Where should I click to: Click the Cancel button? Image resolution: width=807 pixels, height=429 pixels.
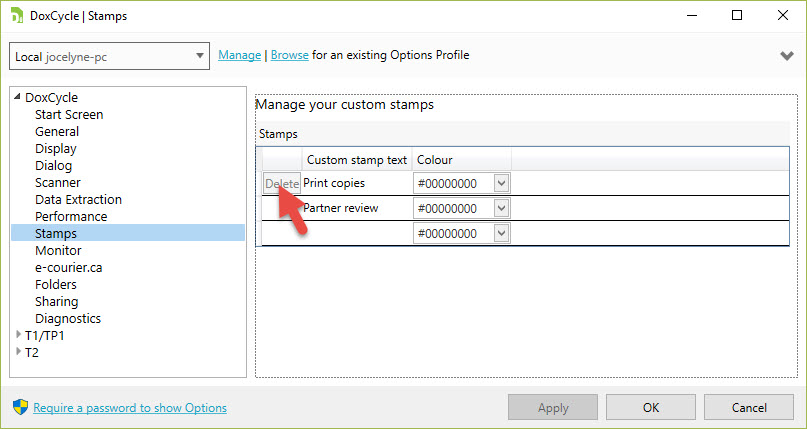(749, 407)
